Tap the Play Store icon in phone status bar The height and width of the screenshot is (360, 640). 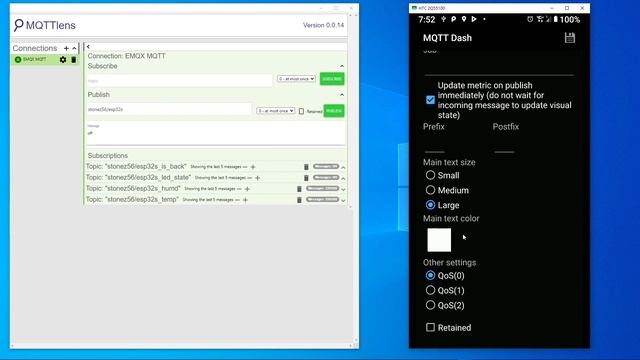474,19
